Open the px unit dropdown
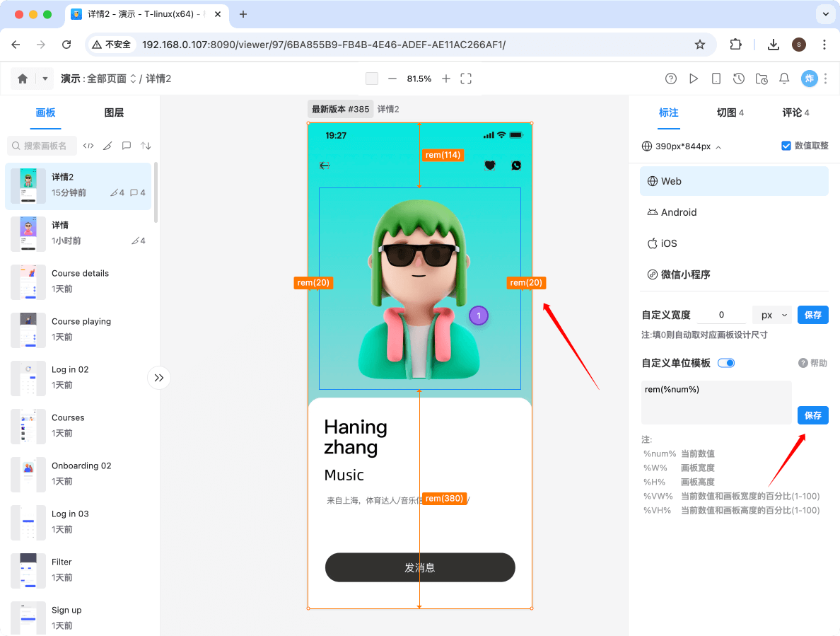The height and width of the screenshot is (636, 840). click(772, 315)
